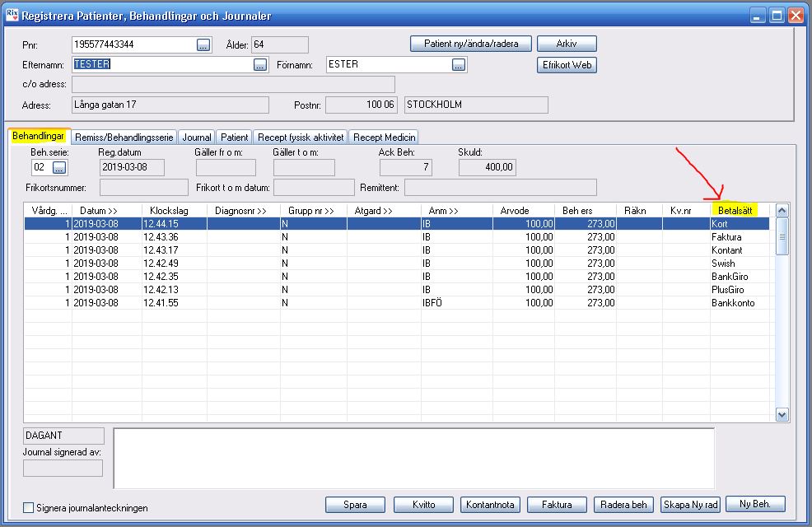The width and height of the screenshot is (812, 527).
Task: Click the Skuld field showing 400,00
Action: tap(488, 167)
